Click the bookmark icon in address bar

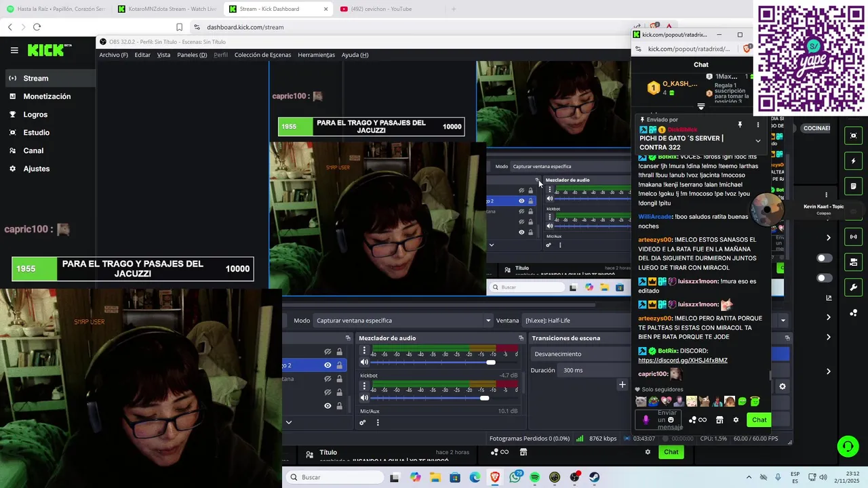pos(179,27)
